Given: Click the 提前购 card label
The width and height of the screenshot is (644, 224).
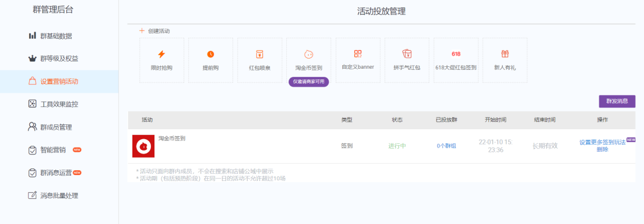Looking at the screenshot, I should point(210,67).
